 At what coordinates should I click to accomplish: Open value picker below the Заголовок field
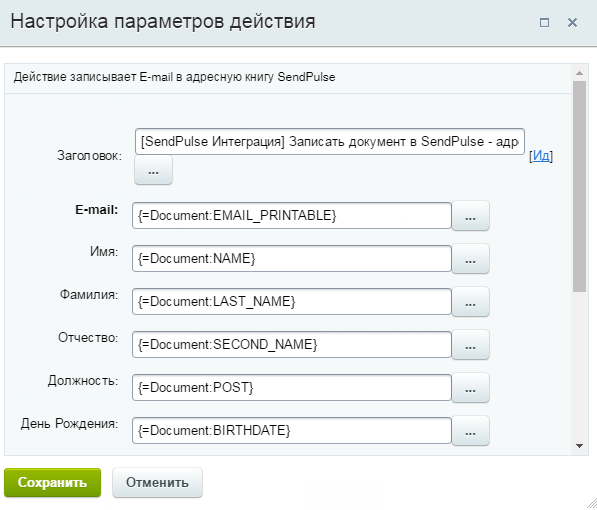point(153,170)
